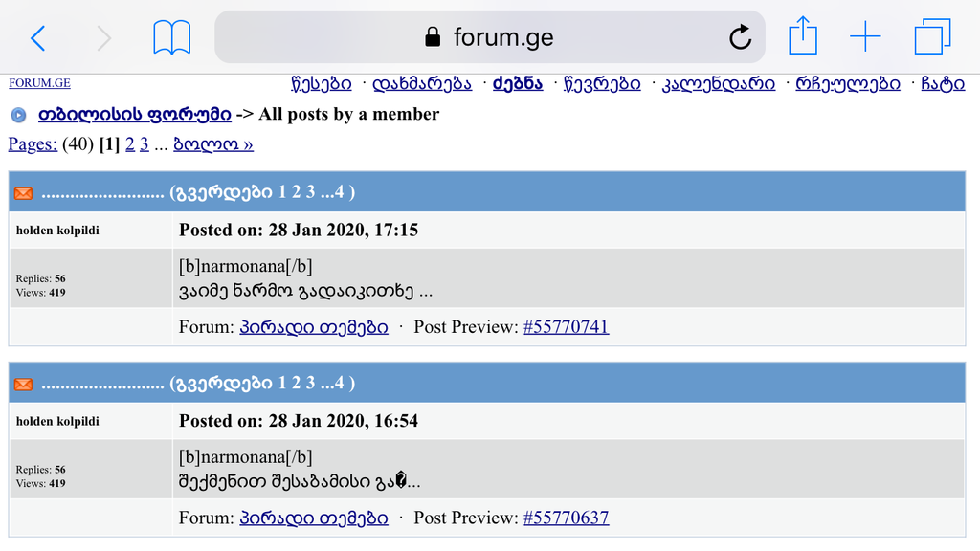980x551 pixels.
Task: Open the FORUM.GE home link
Action: click(x=39, y=83)
